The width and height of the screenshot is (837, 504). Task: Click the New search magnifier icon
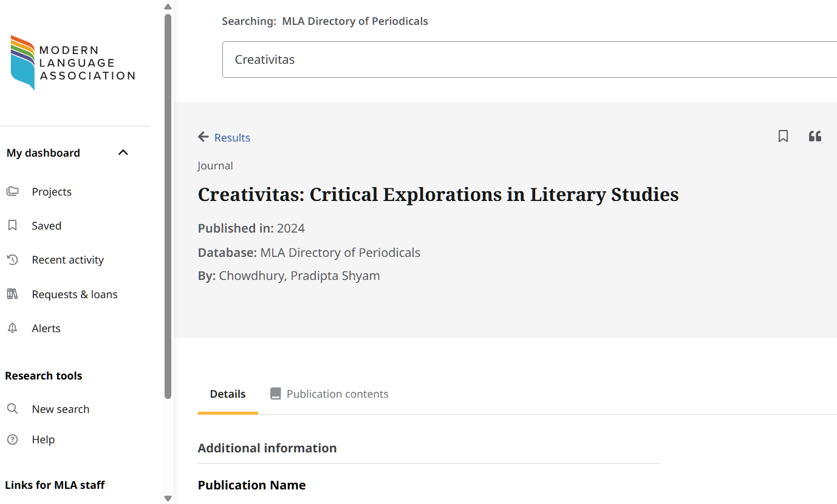click(12, 409)
